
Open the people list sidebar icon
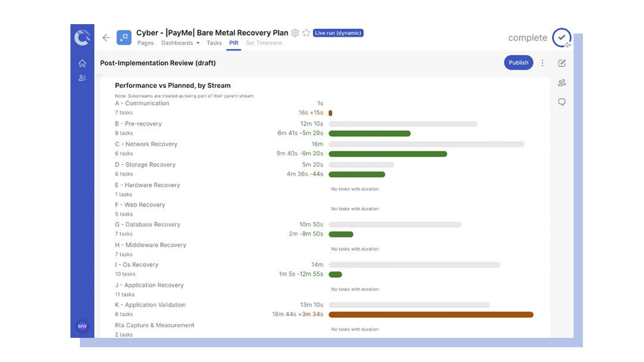[82, 78]
